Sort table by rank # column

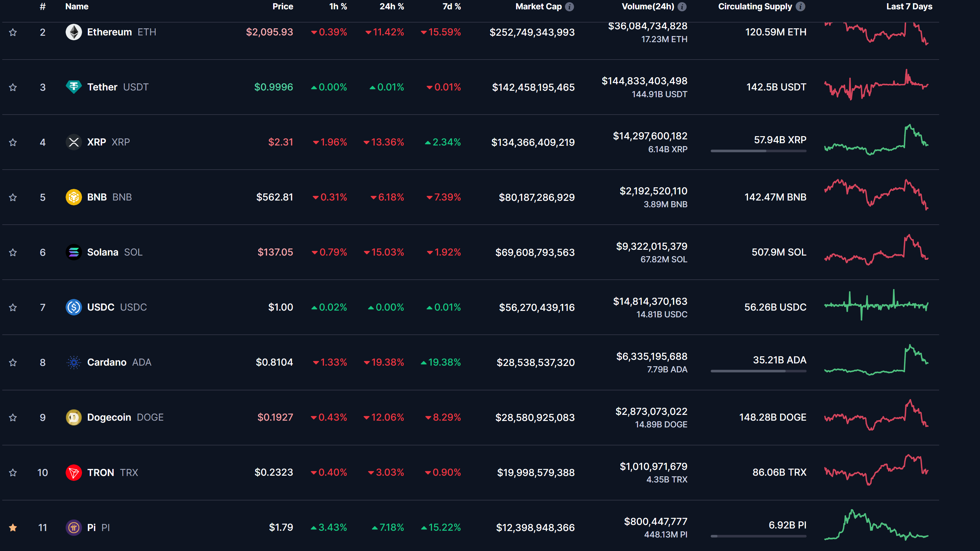click(x=42, y=6)
